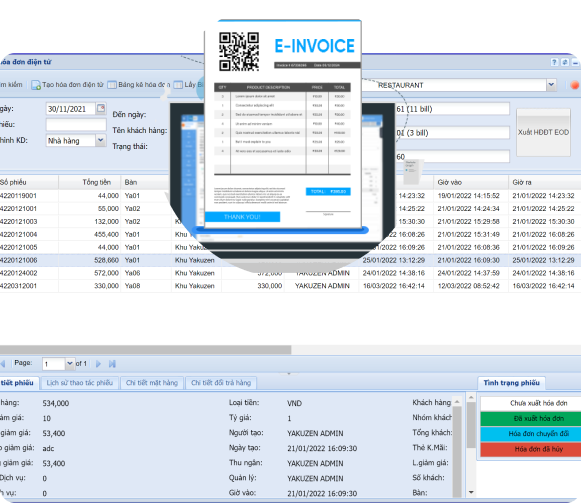
Task: Open the calendar picker beside 30/11/2021
Action: tap(101, 108)
